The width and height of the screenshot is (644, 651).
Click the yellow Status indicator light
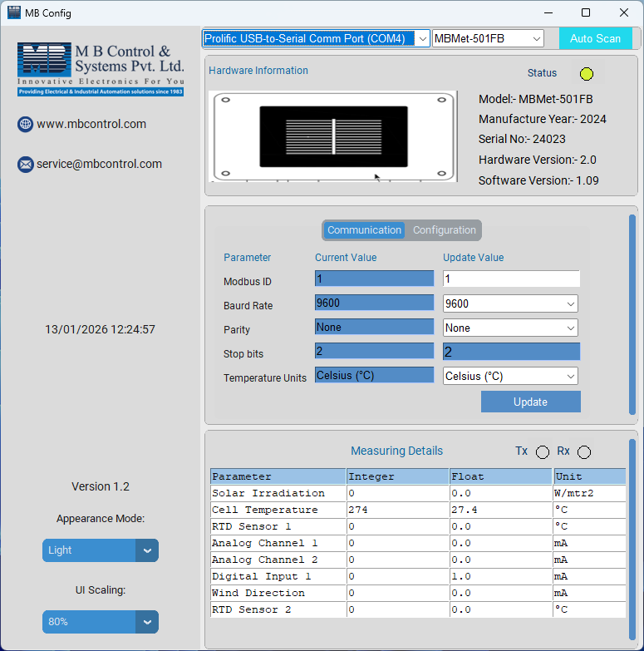pos(587,74)
